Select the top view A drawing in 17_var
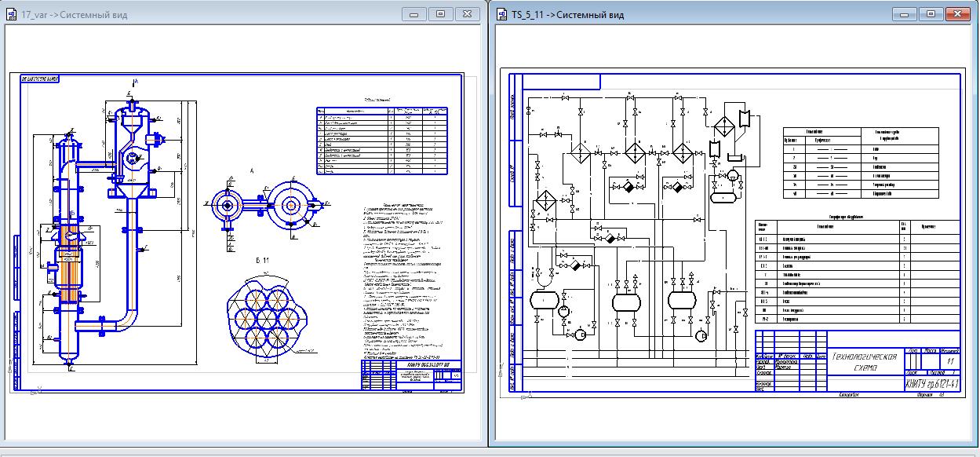Image resolution: width=980 pixels, height=457 pixels. pyautogui.click(x=267, y=208)
